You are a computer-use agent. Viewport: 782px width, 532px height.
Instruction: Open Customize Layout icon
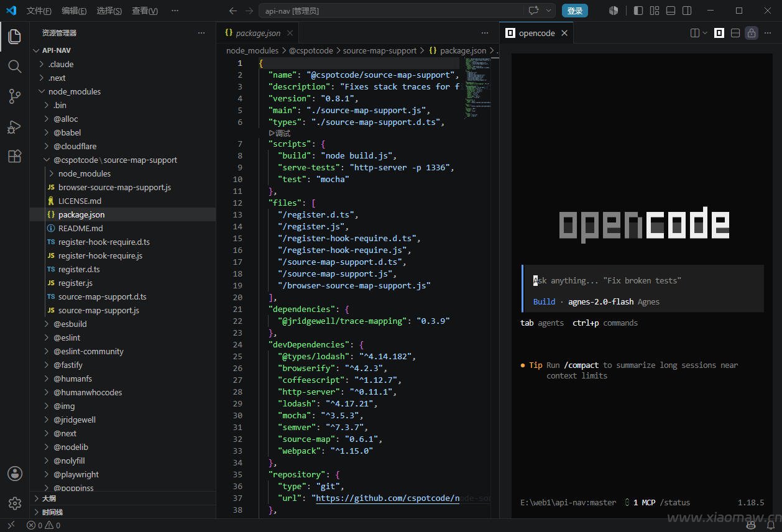pos(655,11)
